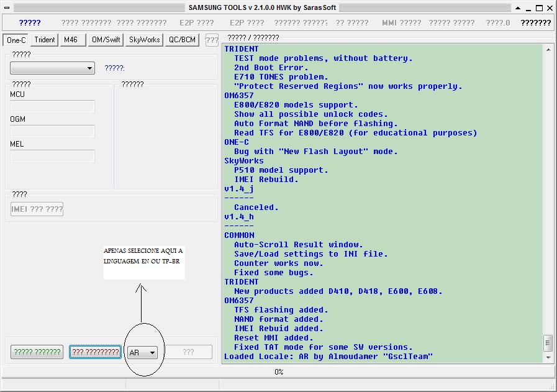Click version heading "v1.4_h" in log
This screenshot has height=392, width=557.
click(239, 216)
